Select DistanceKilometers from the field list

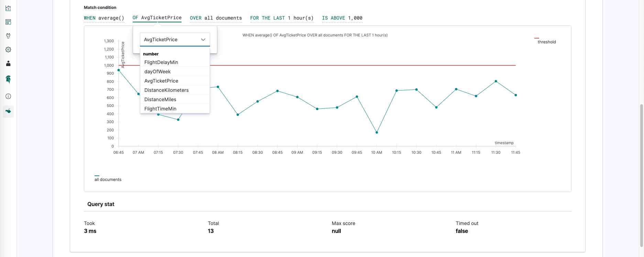175,90
